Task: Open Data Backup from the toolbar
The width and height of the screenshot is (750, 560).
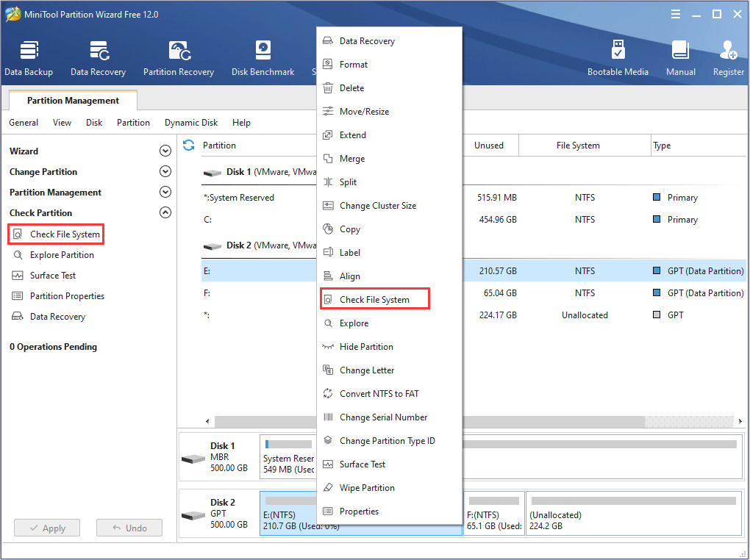Action: coord(29,58)
